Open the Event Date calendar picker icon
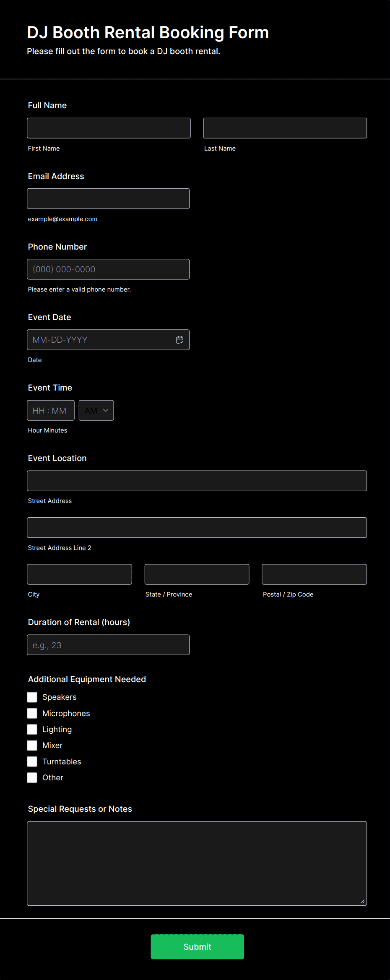Viewport: 390px width, 980px height. pyautogui.click(x=179, y=340)
